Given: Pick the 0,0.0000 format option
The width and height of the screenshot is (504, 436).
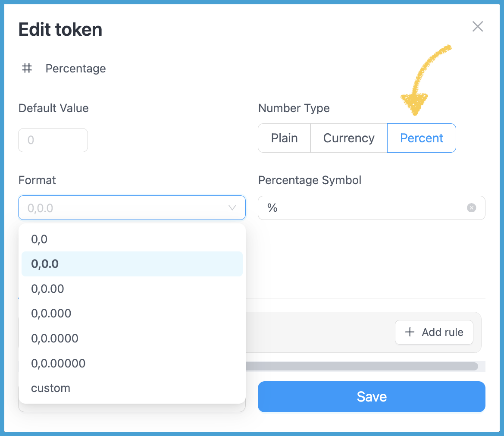Looking at the screenshot, I should pyautogui.click(x=55, y=338).
